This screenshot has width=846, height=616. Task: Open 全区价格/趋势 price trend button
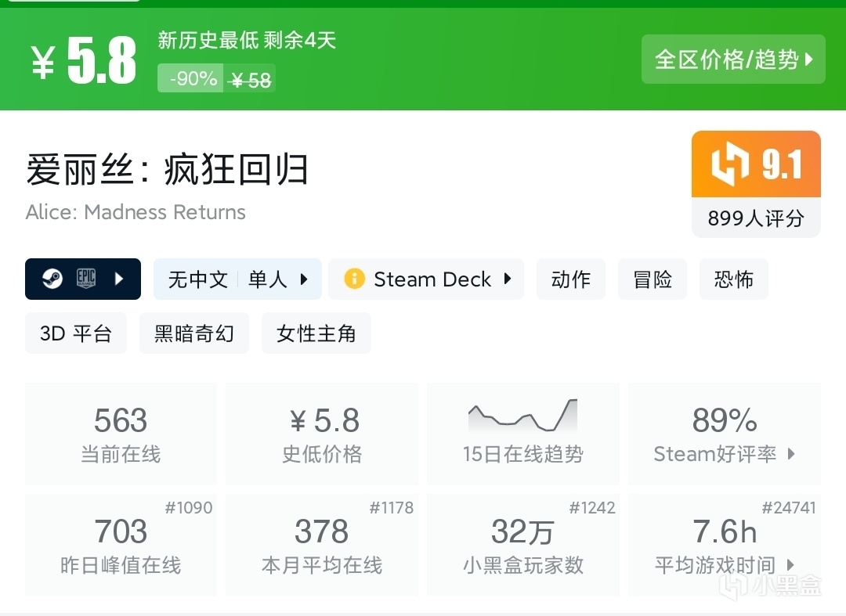tap(733, 59)
